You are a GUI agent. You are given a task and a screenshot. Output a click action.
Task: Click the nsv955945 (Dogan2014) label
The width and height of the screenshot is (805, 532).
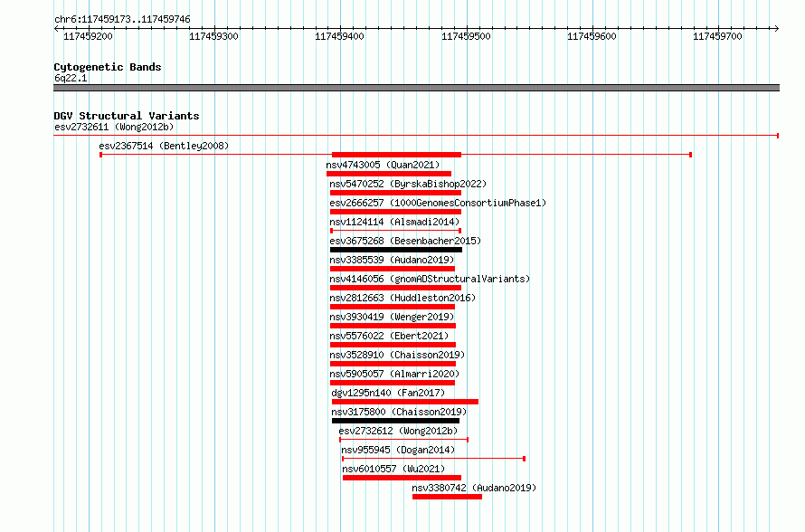point(398,450)
